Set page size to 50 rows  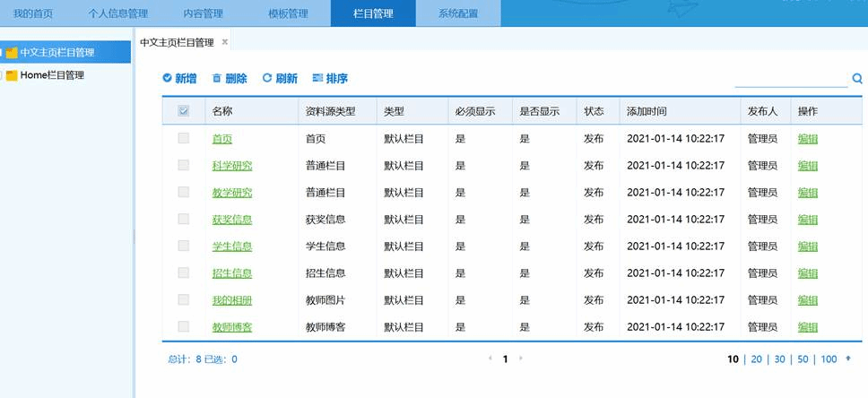pos(803,359)
